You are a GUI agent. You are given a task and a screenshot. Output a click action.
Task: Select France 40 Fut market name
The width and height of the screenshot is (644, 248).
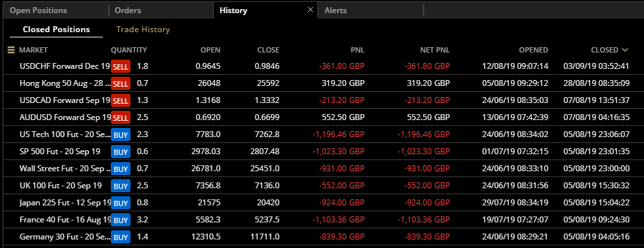point(65,220)
